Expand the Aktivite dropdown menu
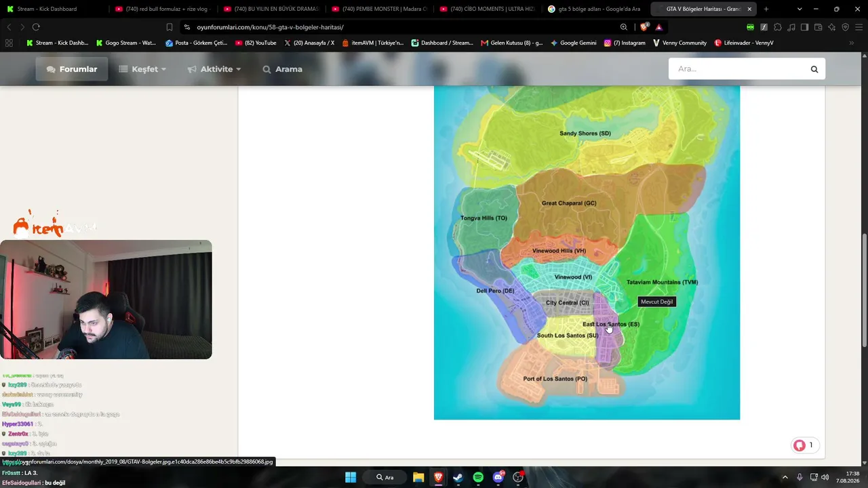 pyautogui.click(x=214, y=69)
